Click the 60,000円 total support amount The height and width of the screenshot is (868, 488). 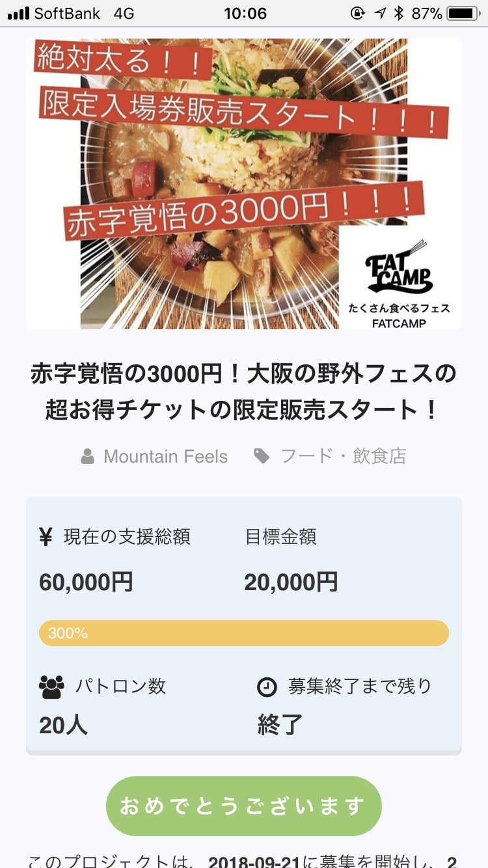click(x=86, y=582)
